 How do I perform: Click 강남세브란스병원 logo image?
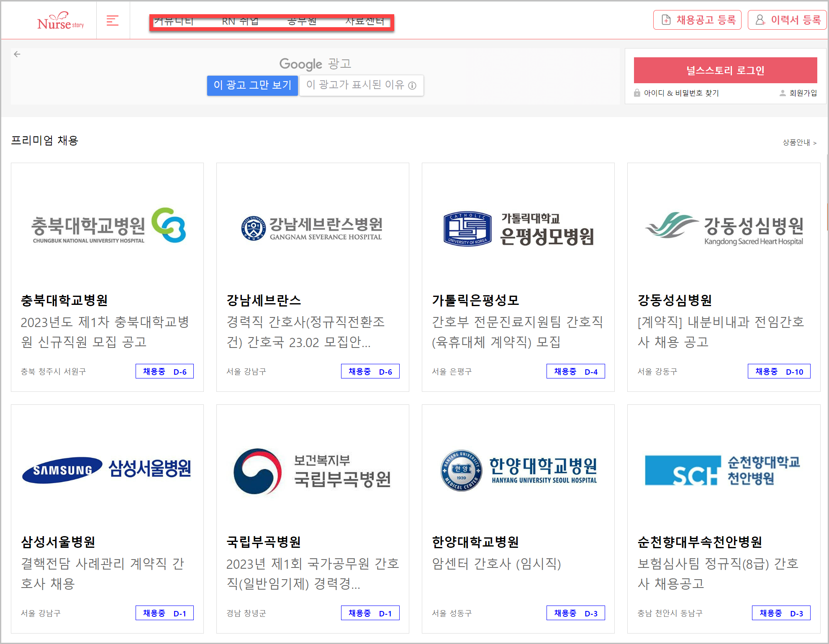[312, 228]
